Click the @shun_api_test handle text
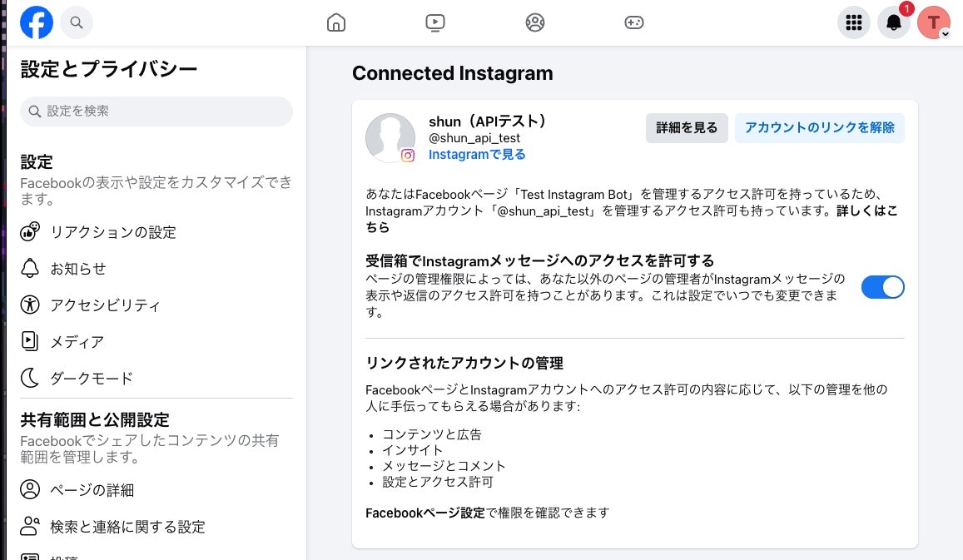 [474, 138]
